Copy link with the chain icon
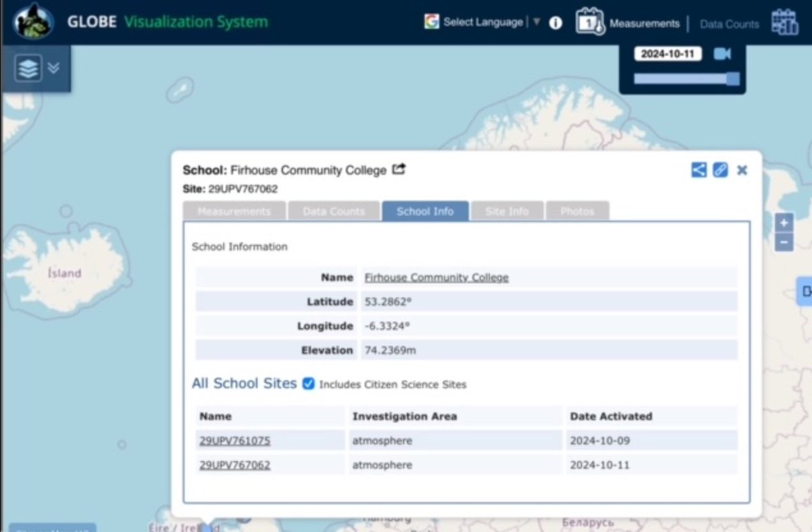812x532 pixels. (x=720, y=170)
